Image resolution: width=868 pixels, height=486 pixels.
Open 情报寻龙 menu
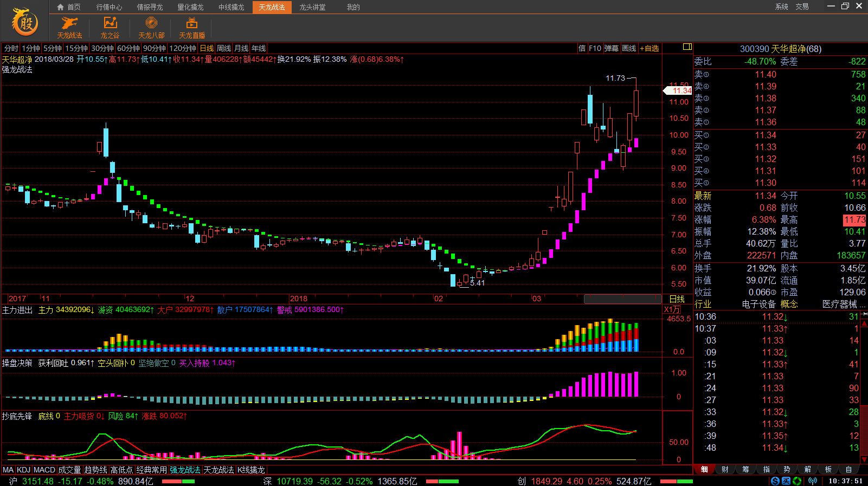150,7
